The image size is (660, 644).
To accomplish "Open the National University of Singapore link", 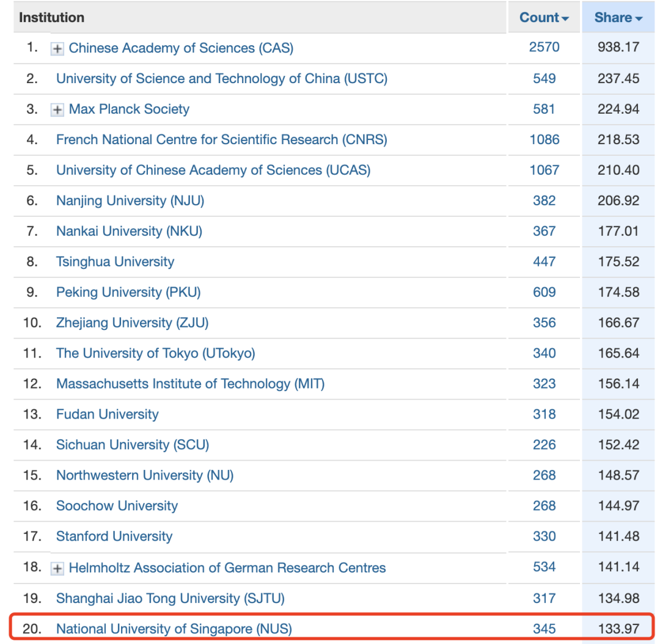I will pos(172,629).
